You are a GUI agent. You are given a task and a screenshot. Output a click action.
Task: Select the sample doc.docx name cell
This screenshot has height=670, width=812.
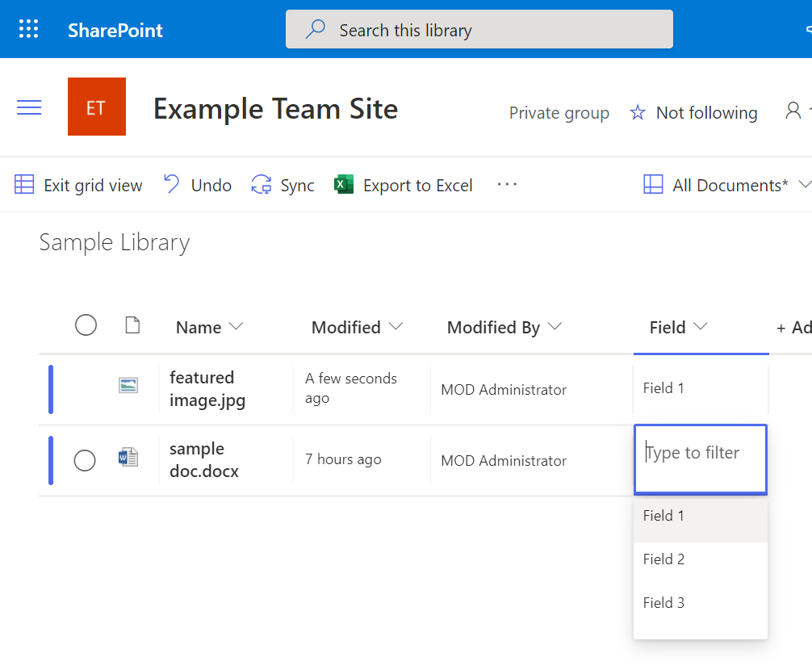[x=226, y=460]
